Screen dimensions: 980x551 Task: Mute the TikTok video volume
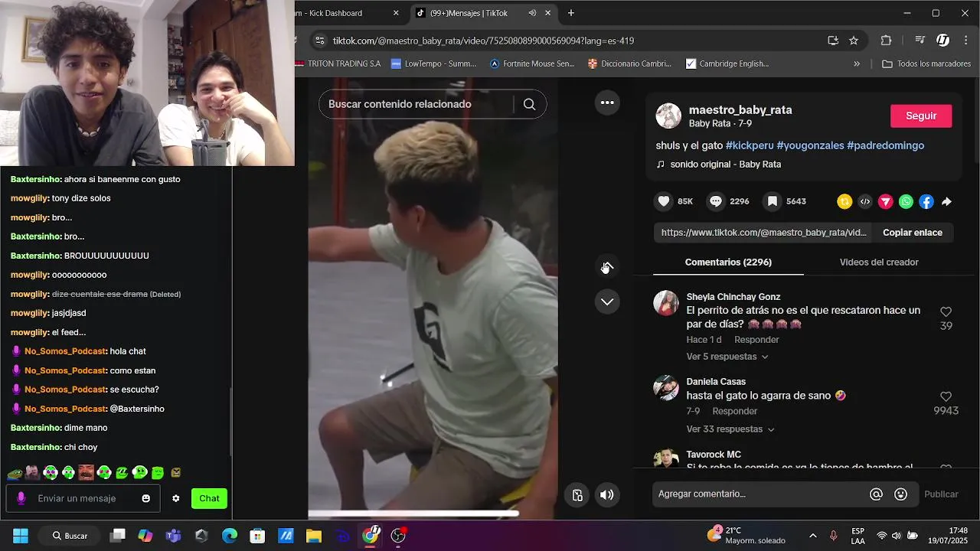point(607,495)
